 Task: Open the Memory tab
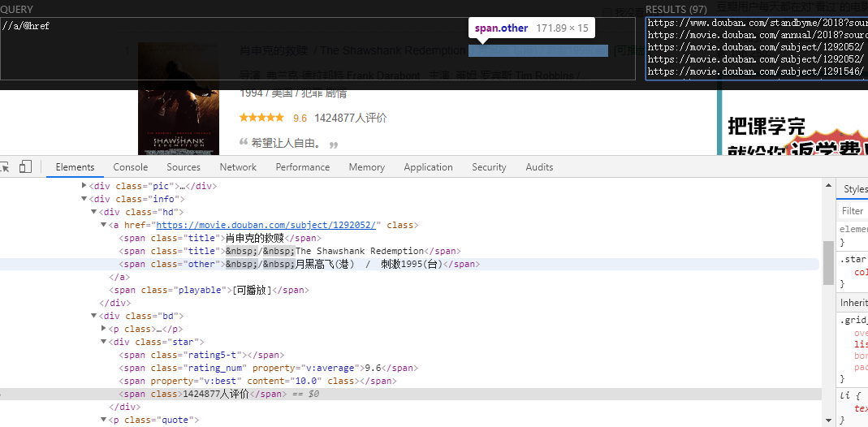coord(366,167)
